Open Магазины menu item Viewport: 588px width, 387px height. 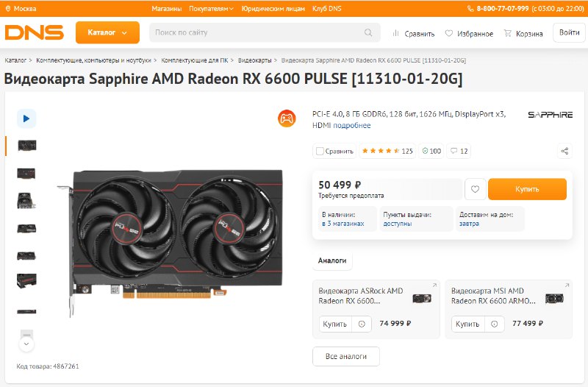pos(167,8)
